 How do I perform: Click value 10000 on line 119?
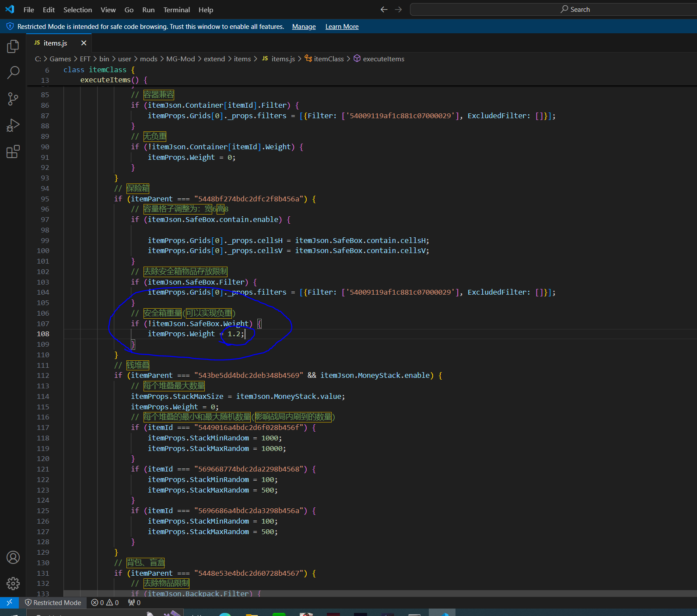tap(272, 449)
